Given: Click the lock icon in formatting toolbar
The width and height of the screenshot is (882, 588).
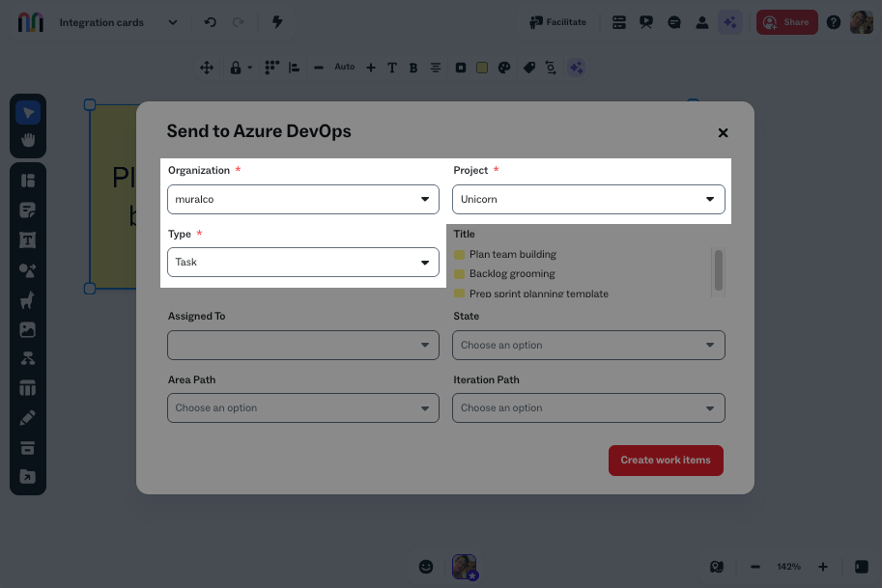Looking at the screenshot, I should 236,68.
